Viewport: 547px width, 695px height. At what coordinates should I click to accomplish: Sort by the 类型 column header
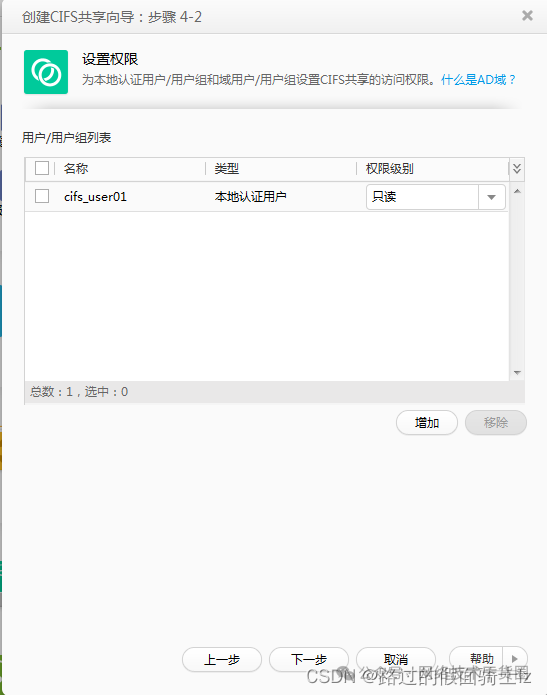(227, 168)
